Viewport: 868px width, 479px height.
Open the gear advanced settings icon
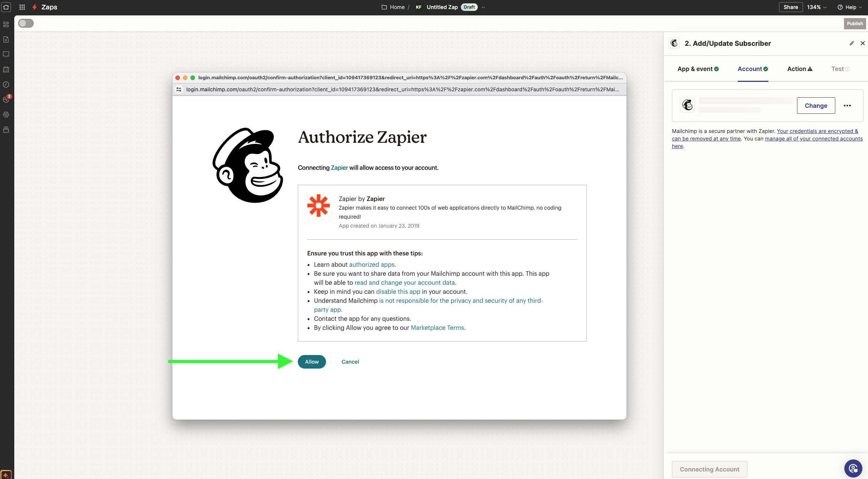tap(6, 115)
